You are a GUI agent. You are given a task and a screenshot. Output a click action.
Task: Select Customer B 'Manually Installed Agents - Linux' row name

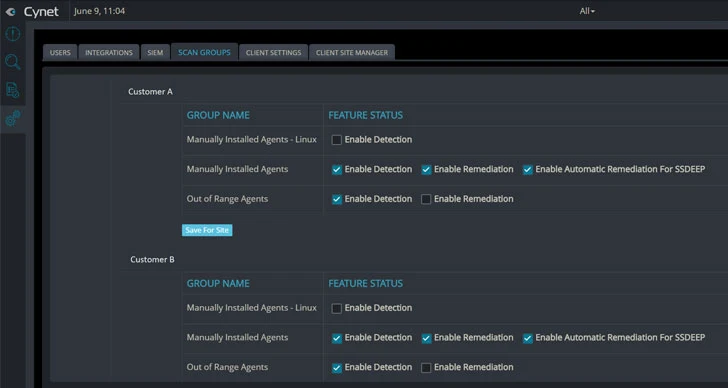pyautogui.click(x=252, y=308)
